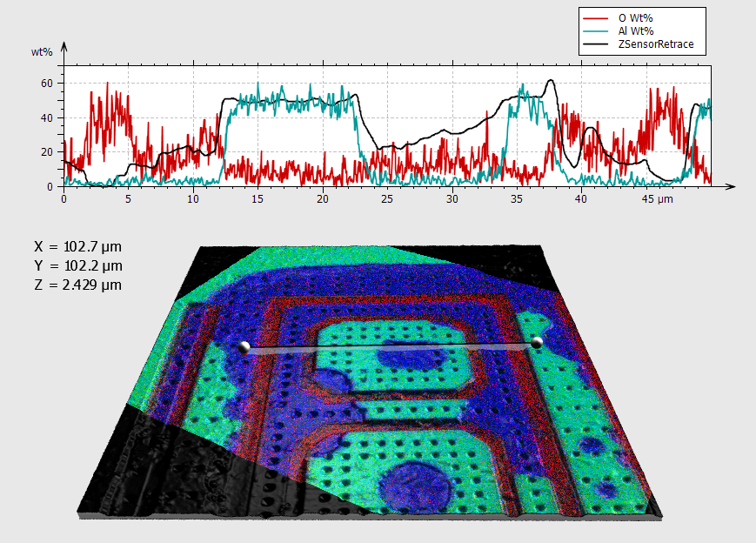
Task: Grab the right sphere handle of profile line
Action: click(x=537, y=342)
